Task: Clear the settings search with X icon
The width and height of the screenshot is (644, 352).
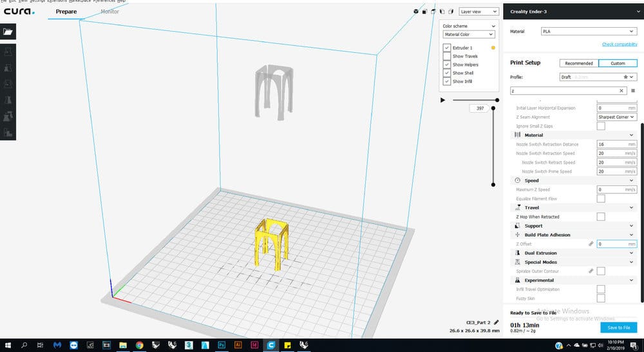Action: (621, 91)
